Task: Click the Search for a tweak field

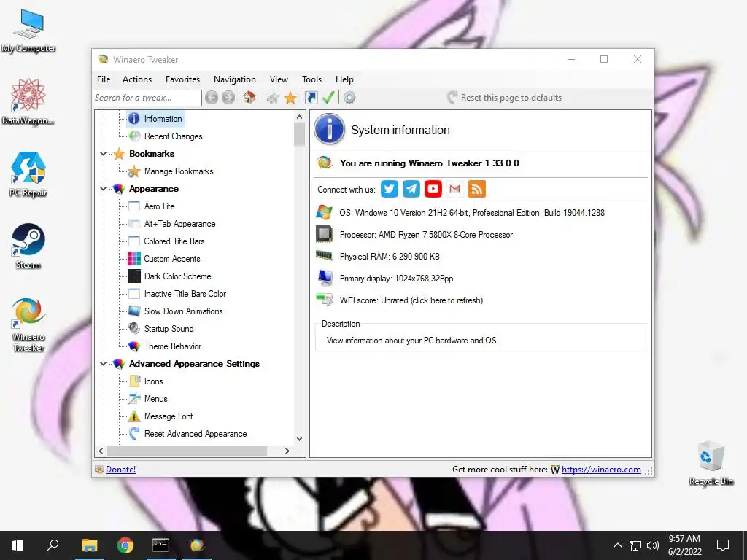Action: point(147,98)
